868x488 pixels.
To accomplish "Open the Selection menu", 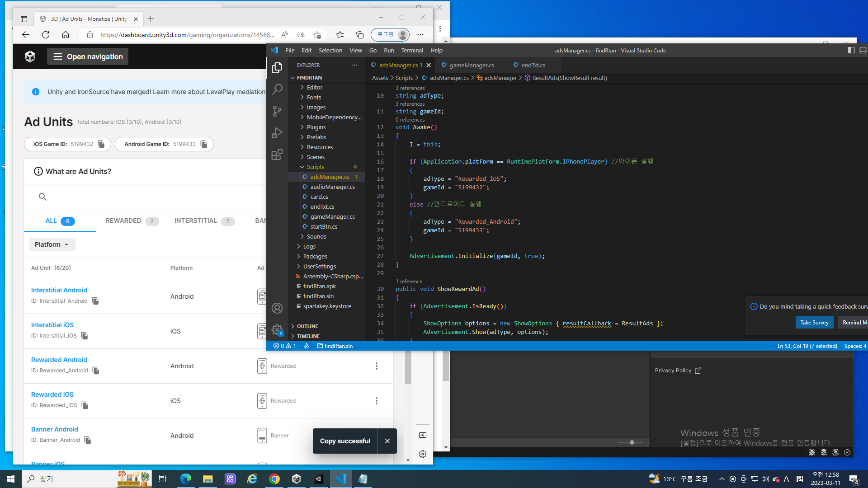I will (330, 51).
